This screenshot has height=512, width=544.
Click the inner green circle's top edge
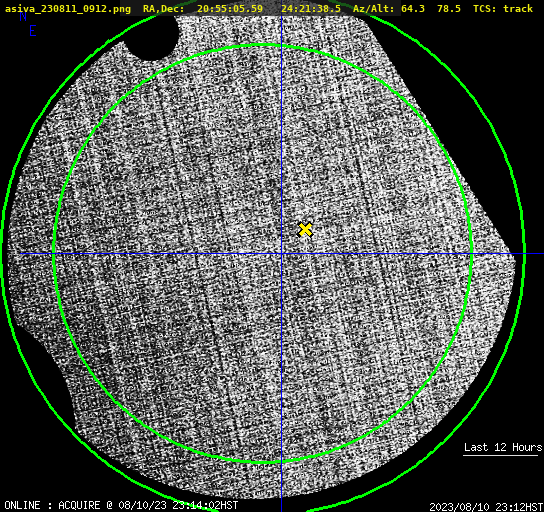pyautogui.click(x=263, y=45)
